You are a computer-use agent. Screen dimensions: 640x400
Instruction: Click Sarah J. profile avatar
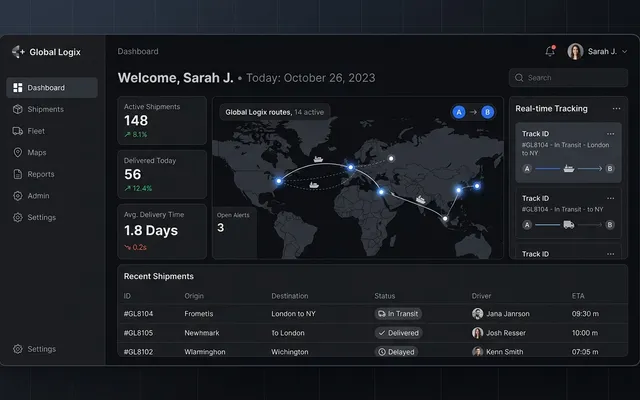coord(575,51)
